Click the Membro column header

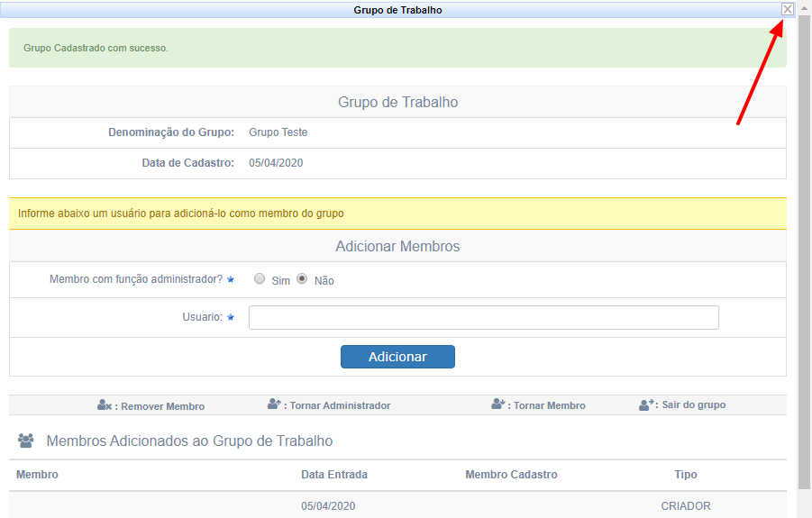tap(37, 475)
